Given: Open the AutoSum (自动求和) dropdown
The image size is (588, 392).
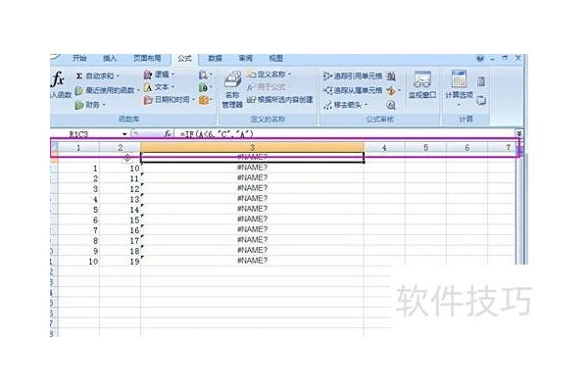Looking at the screenshot, I should coord(98,75).
